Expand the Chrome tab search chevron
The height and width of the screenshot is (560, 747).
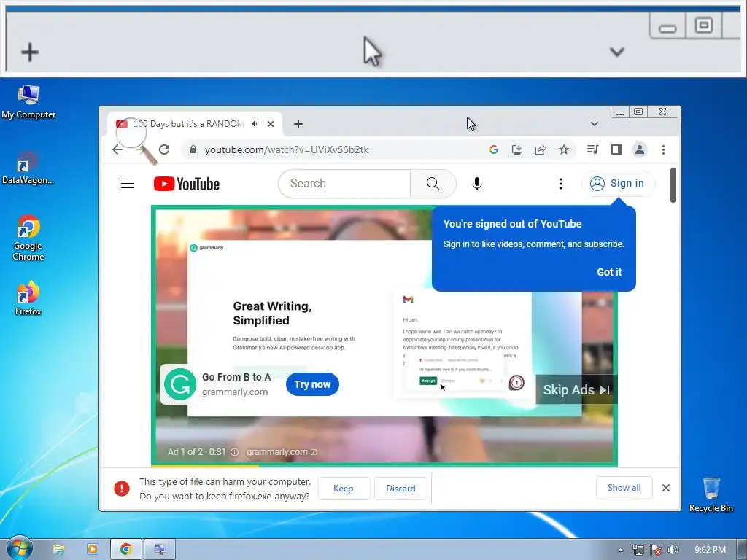pyautogui.click(x=594, y=124)
